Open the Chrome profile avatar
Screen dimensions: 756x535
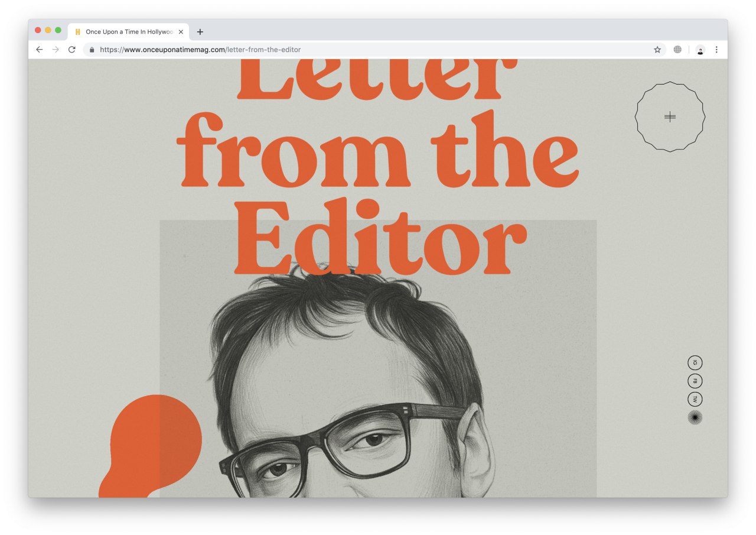pos(700,50)
